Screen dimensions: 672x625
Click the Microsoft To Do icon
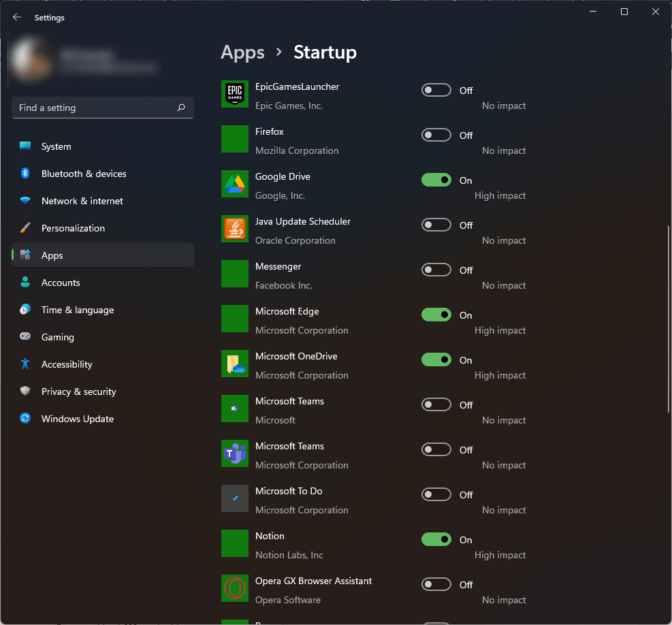coord(235,498)
